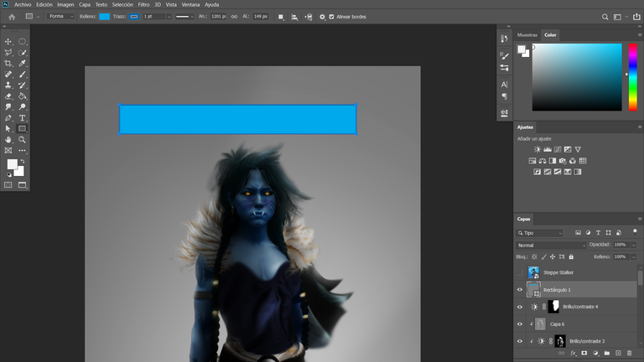Select the Dodge tool
This screenshot has width=644, height=362.
22,106
